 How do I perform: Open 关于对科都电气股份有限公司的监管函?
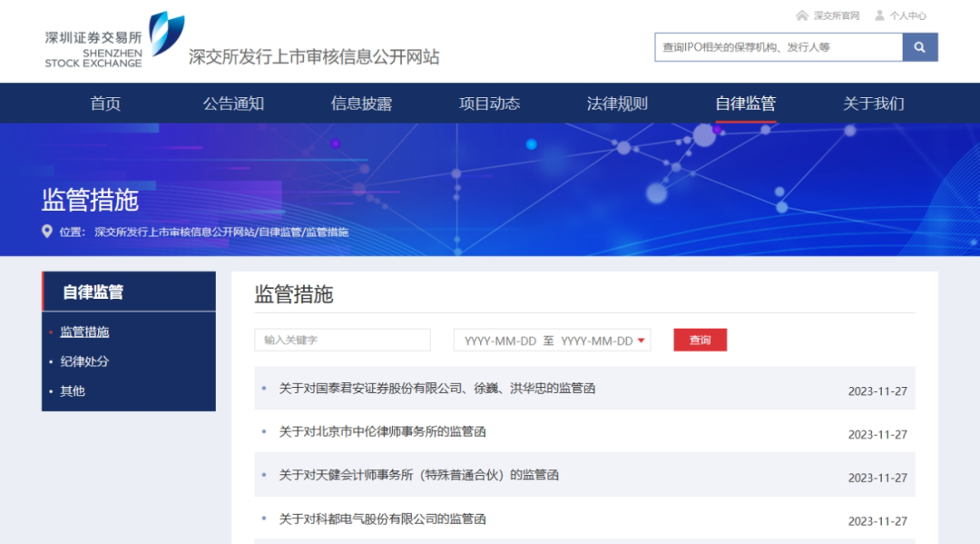tap(383, 519)
